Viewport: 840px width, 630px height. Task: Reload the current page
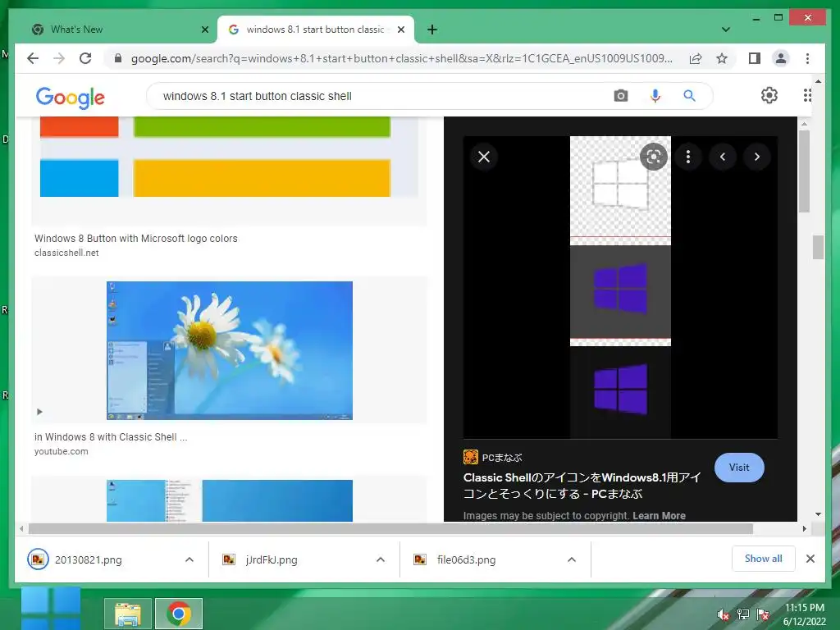pyautogui.click(x=85, y=58)
